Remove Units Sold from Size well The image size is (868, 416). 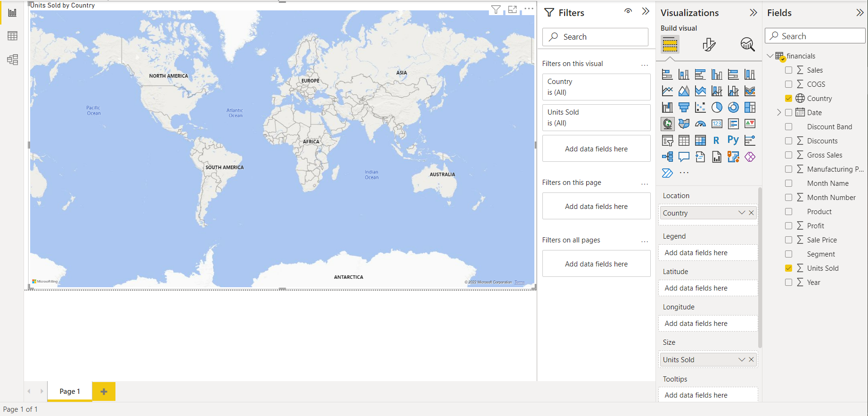pos(751,360)
